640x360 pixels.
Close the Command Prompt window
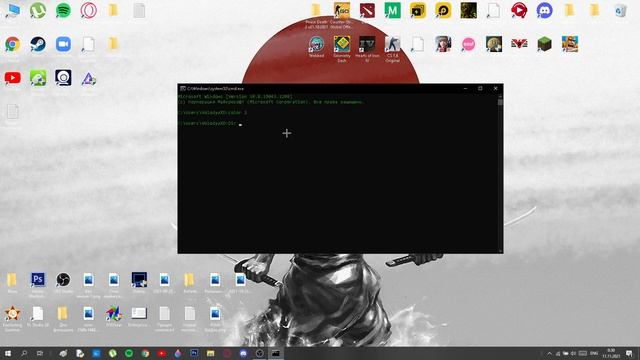[x=496, y=88]
